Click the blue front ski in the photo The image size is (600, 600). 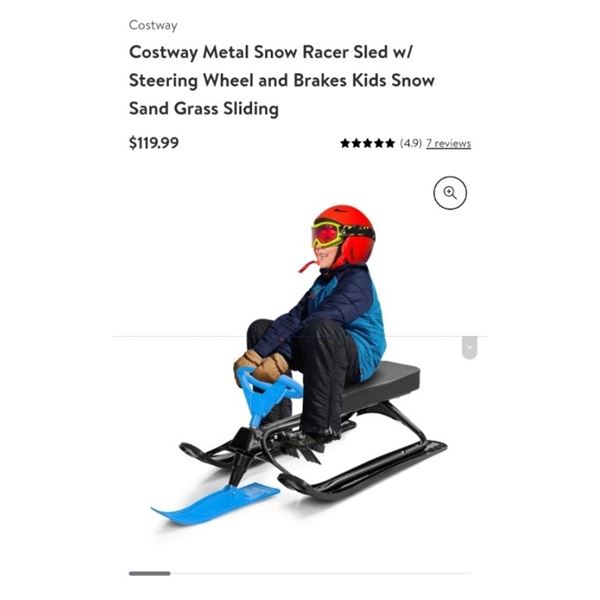point(215,504)
